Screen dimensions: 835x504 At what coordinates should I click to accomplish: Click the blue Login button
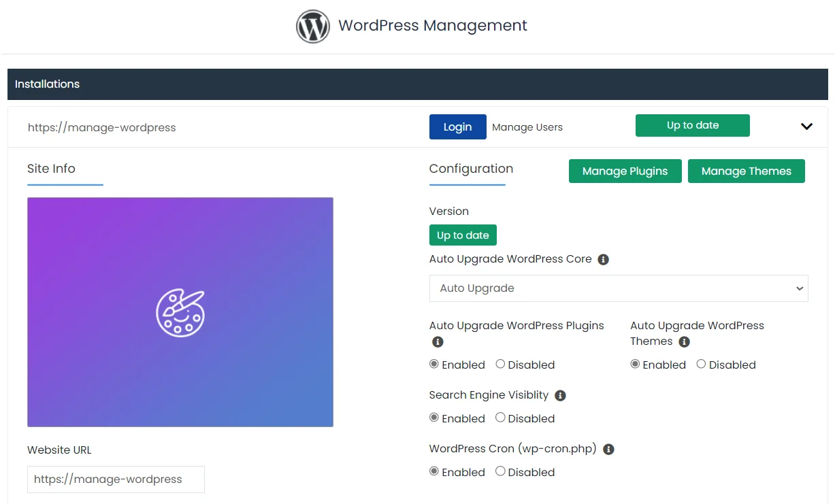pyautogui.click(x=457, y=127)
